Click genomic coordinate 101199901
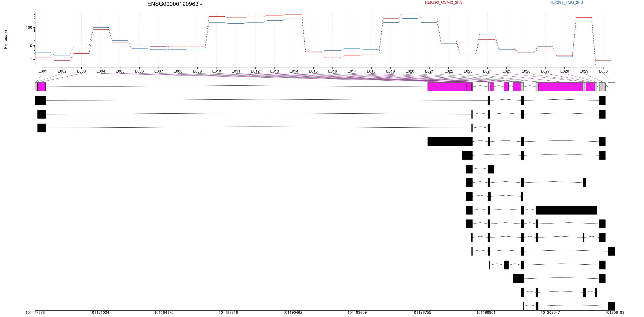Screen dimensions: 644x317 point(486,312)
